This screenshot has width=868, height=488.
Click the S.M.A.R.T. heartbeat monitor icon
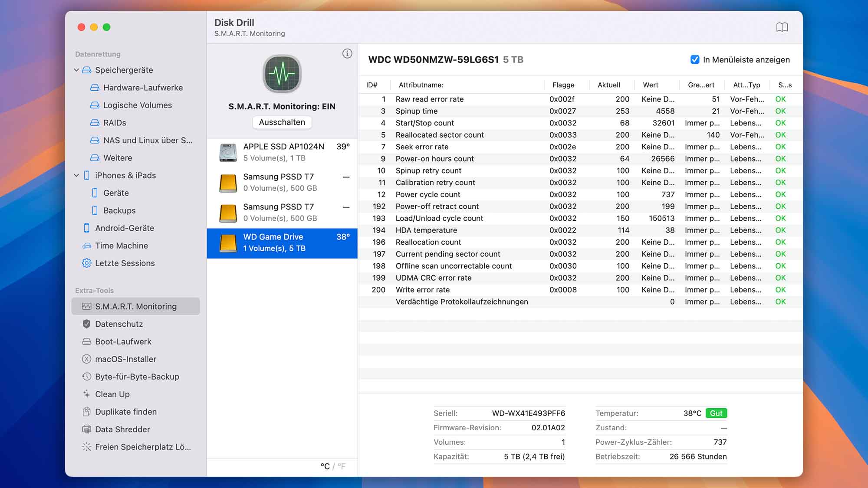click(x=282, y=74)
